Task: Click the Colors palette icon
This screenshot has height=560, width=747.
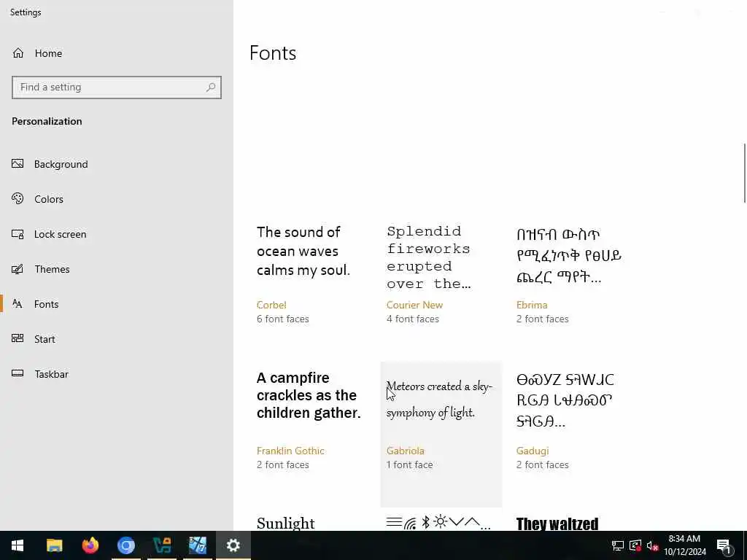Action: (x=18, y=198)
